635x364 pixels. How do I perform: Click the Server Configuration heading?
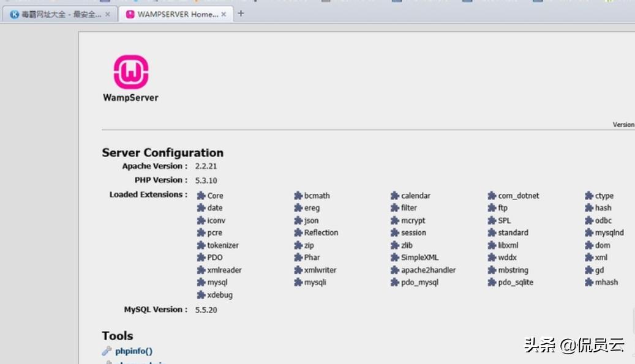click(x=162, y=153)
